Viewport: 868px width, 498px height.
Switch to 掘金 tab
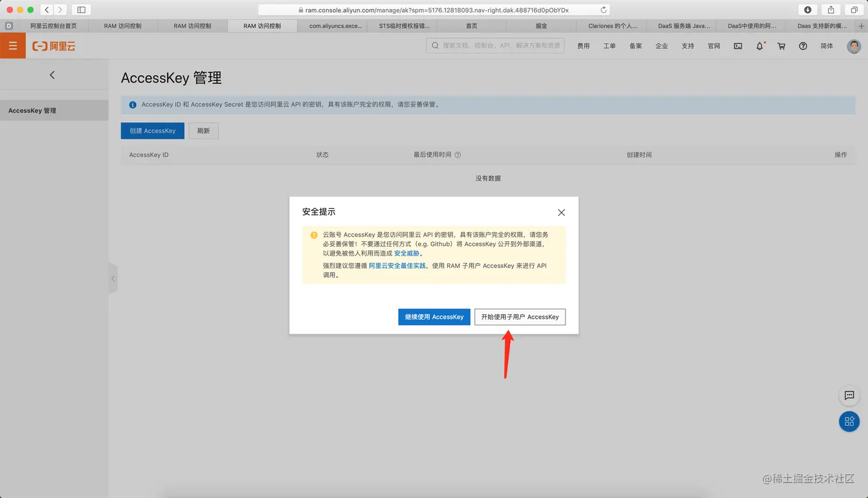click(541, 26)
